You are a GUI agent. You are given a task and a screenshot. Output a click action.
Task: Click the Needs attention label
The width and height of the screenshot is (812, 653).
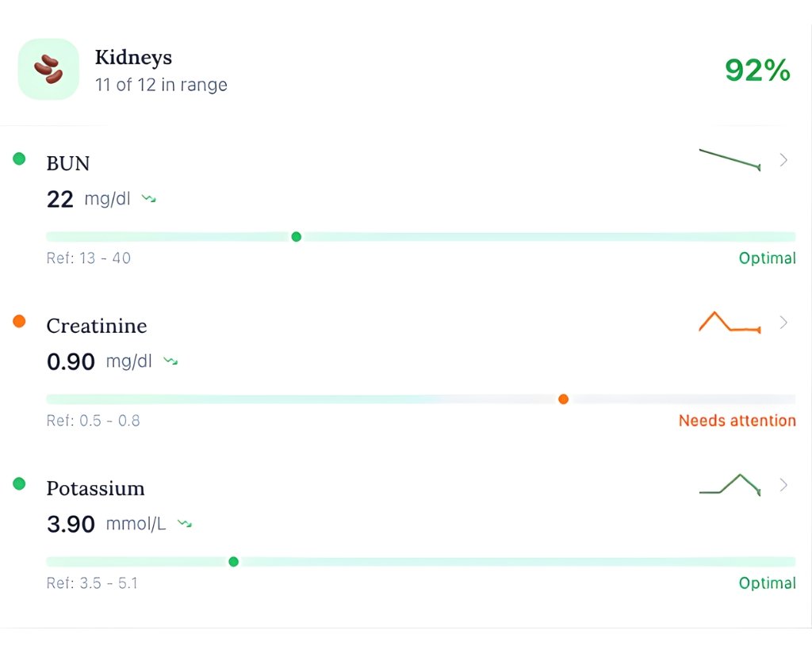pos(737,421)
